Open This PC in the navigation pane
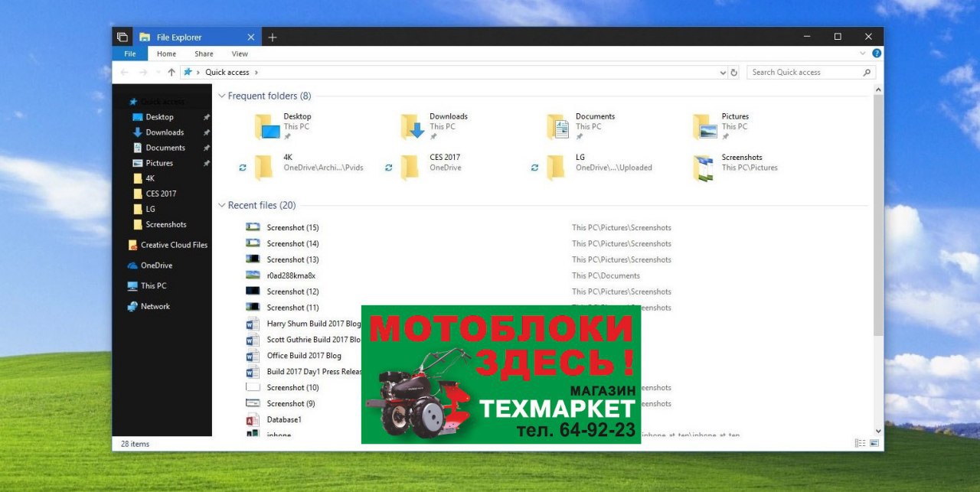Viewport: 980px width, 492px height. click(147, 285)
